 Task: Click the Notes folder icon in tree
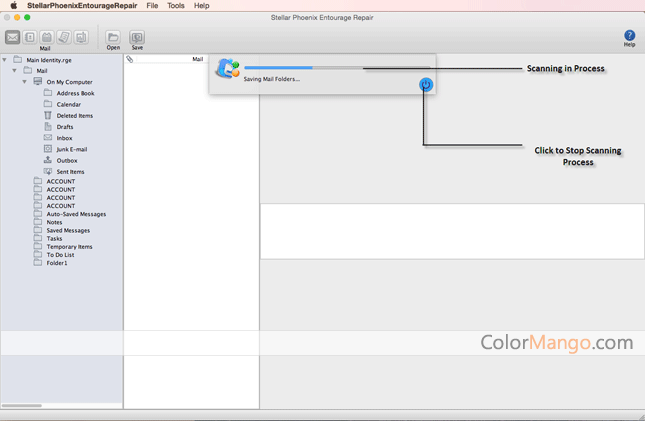click(x=38, y=221)
